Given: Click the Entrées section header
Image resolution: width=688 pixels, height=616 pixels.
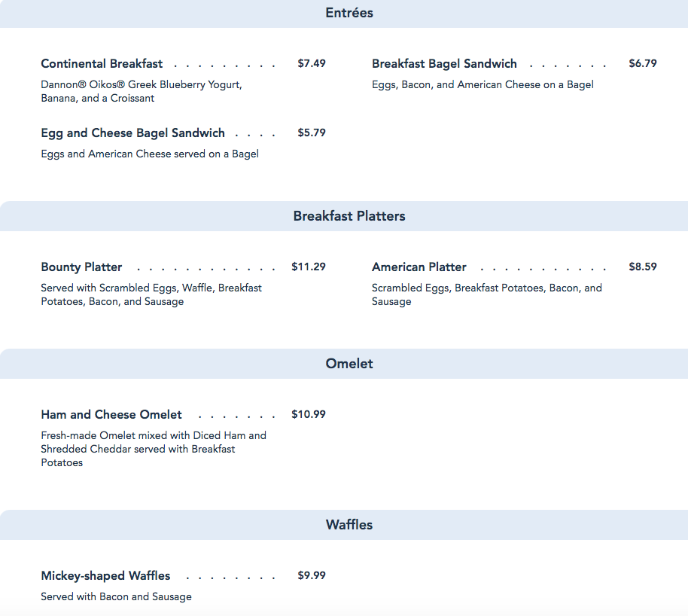Looking at the screenshot, I should pos(349,13).
